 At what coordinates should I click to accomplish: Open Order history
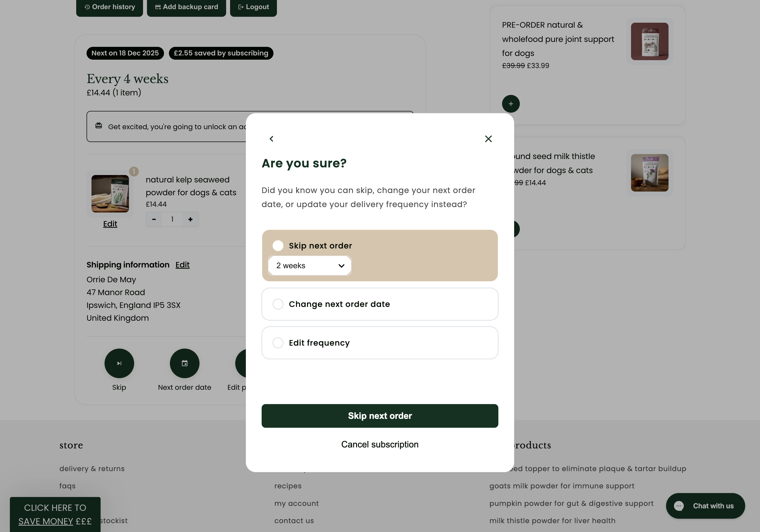[109, 7]
